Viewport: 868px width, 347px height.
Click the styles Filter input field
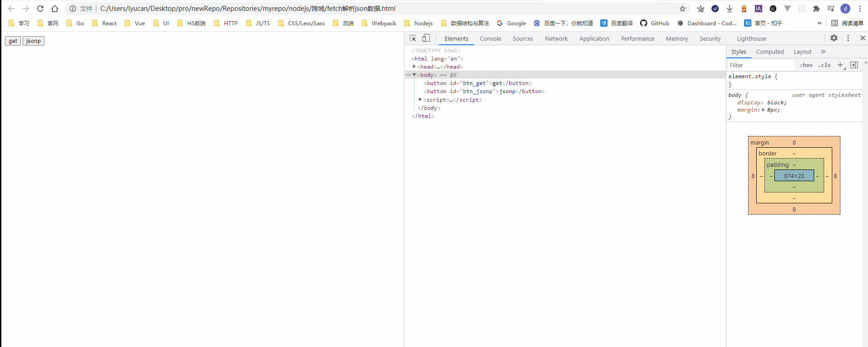click(x=761, y=65)
